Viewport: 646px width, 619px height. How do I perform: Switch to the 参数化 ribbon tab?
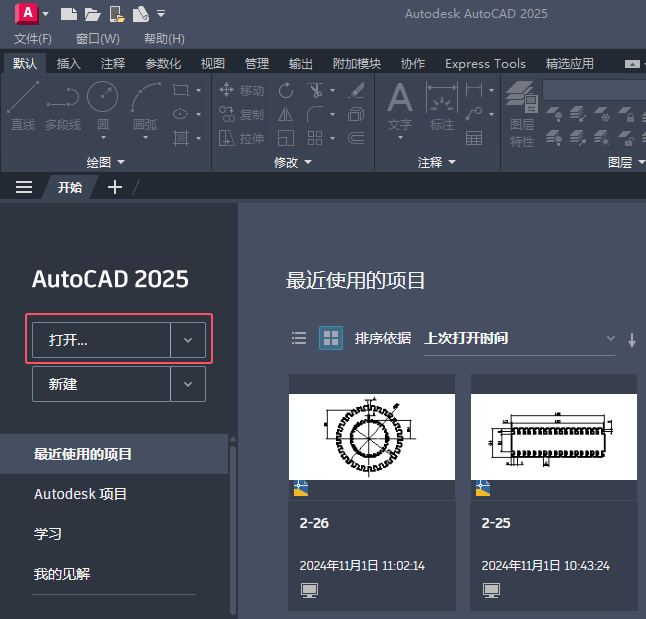coord(163,63)
